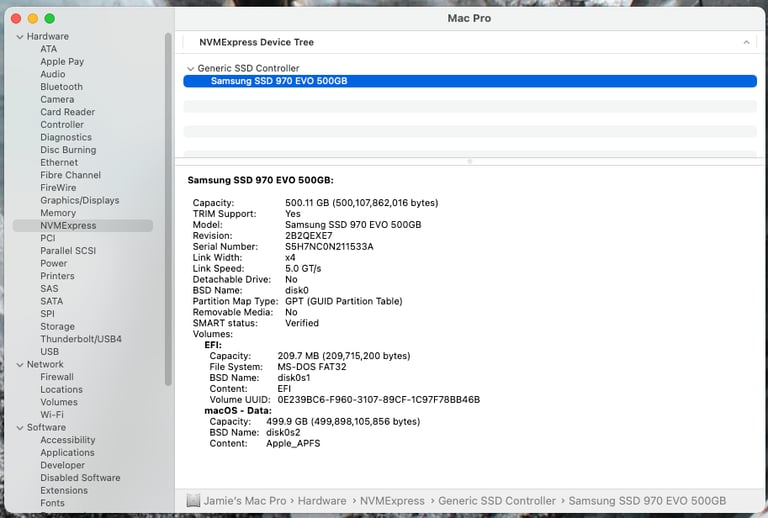Open Fonts under Software
The height and width of the screenshot is (518, 768).
click(52, 503)
